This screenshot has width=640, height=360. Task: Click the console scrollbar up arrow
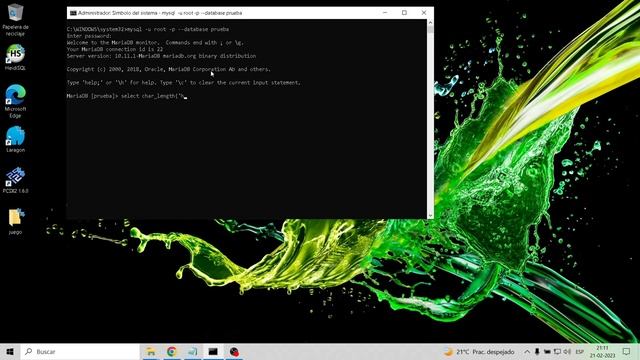point(430,23)
